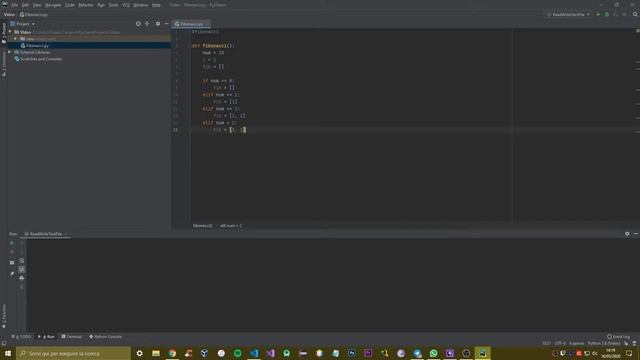Open the Navigate menu
The image size is (640, 360).
(x=53, y=5)
